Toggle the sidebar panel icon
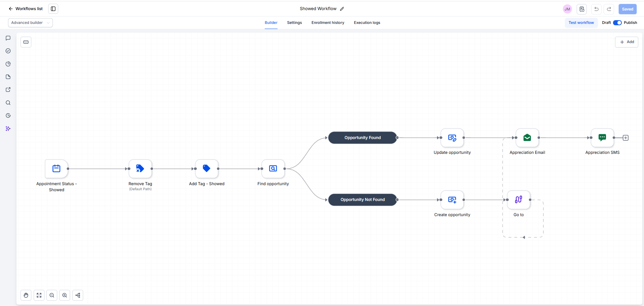Viewport: 644px width, 306px height. 53,9
